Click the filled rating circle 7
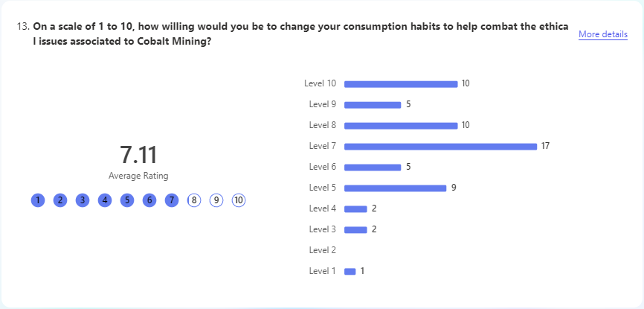The image size is (644, 309). [172, 200]
